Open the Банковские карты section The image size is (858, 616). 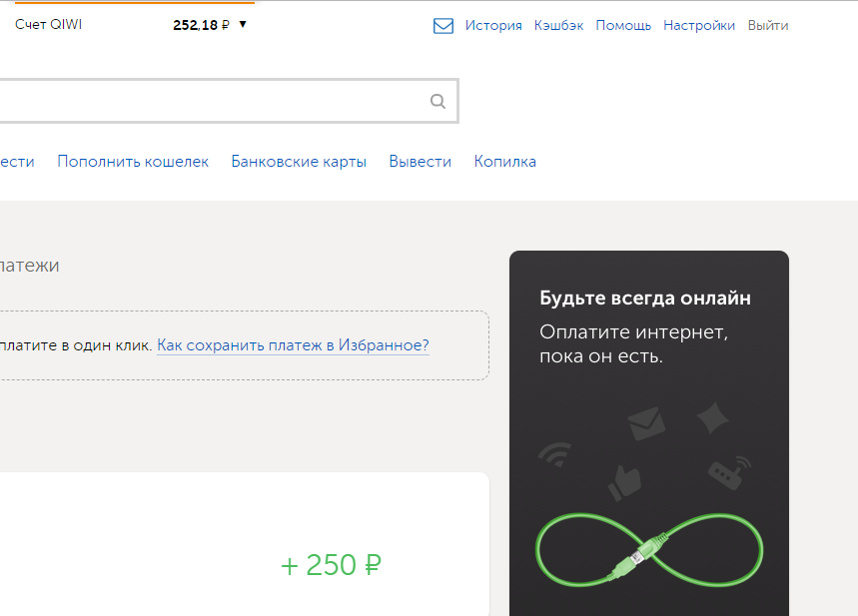point(299,161)
